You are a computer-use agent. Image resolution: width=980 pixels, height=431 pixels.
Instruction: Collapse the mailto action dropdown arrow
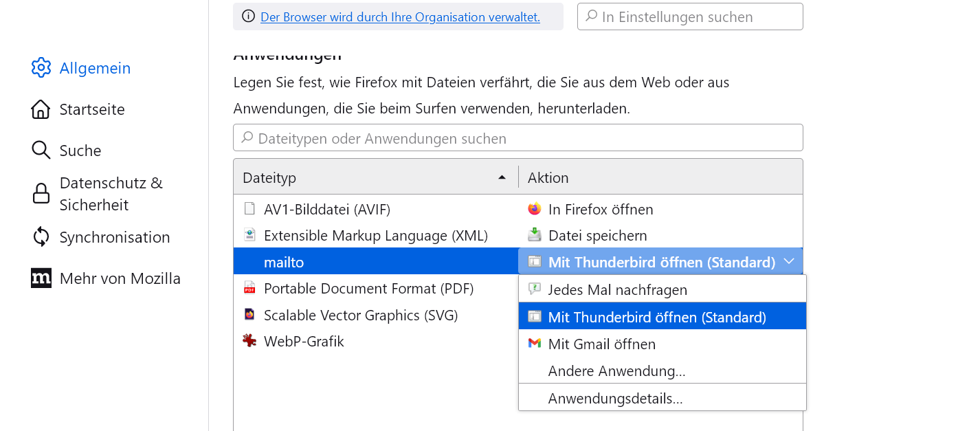[789, 262]
